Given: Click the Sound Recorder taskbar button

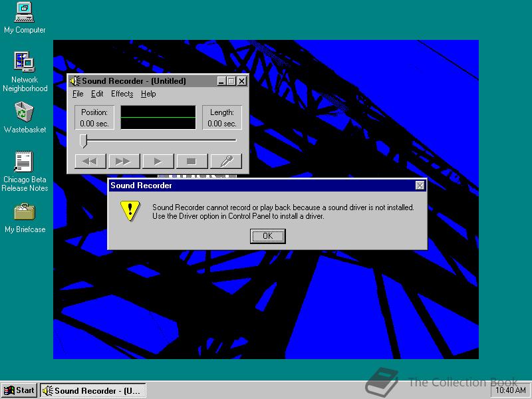Looking at the screenshot, I should click(93, 391).
